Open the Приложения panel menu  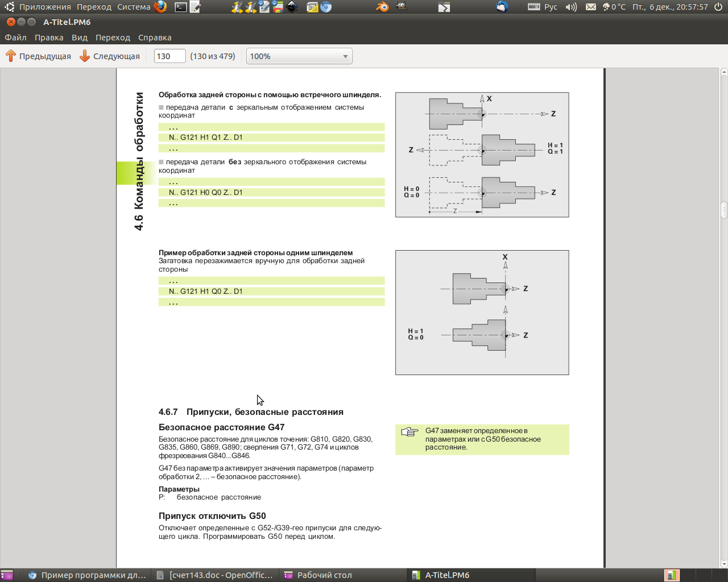pos(45,7)
